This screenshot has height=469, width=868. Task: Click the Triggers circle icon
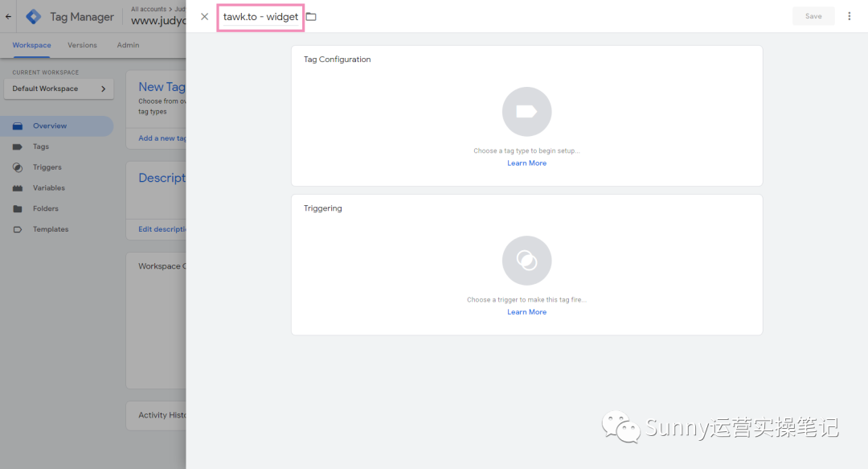(x=18, y=167)
